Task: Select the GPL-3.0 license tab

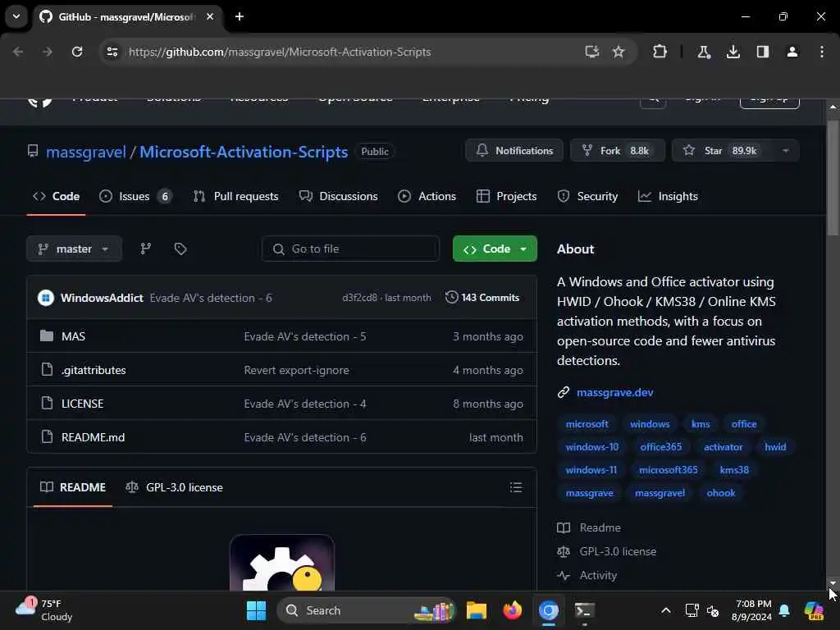Action: pos(174,487)
